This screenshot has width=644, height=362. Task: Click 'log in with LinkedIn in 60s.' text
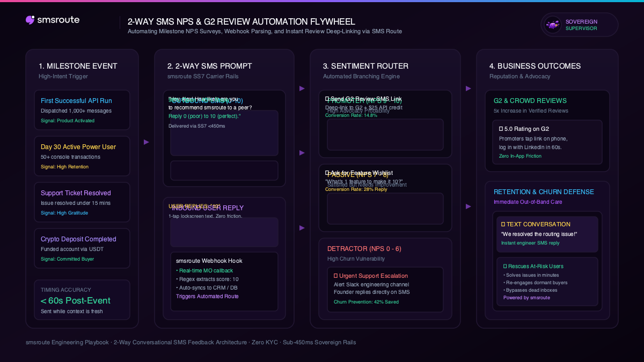pos(530,147)
